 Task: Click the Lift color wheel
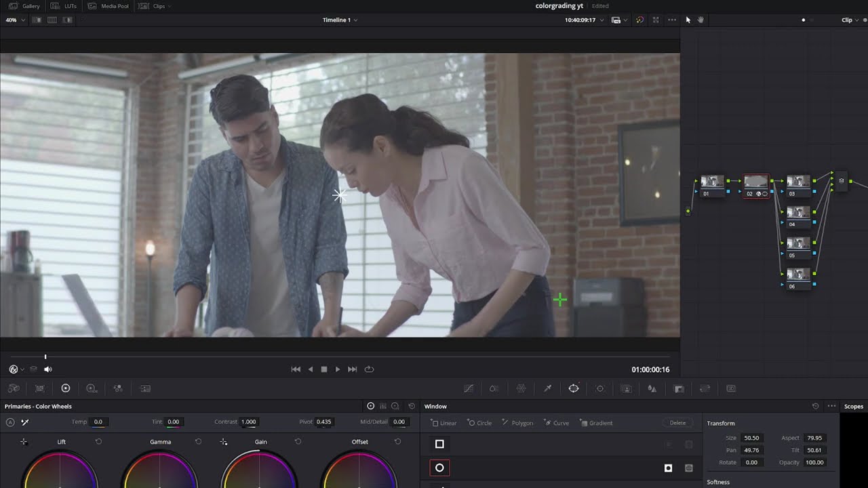(x=60, y=469)
